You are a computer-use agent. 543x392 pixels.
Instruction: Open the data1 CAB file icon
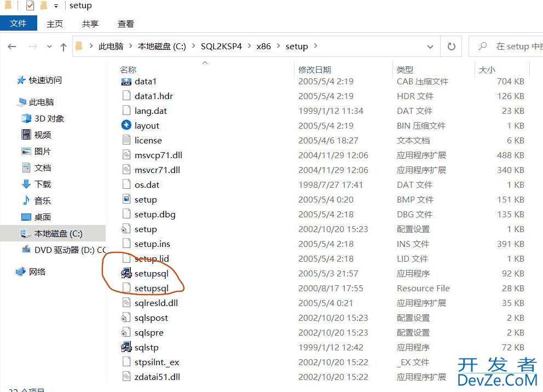[x=126, y=82]
